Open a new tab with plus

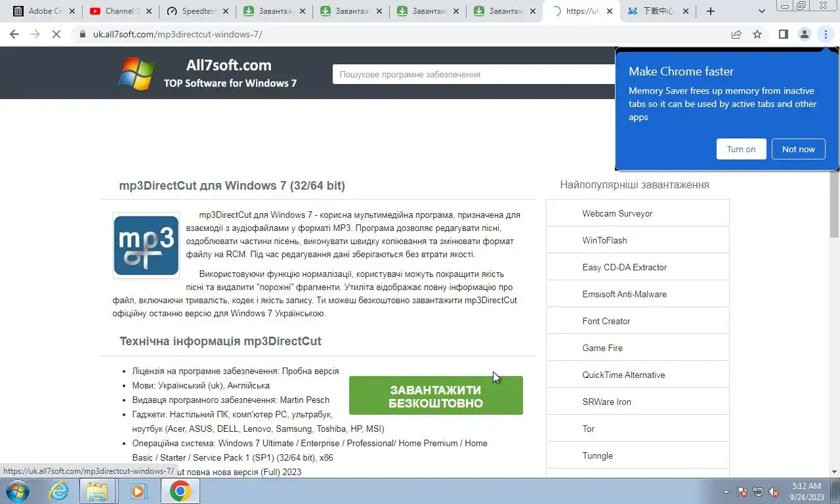tap(710, 11)
